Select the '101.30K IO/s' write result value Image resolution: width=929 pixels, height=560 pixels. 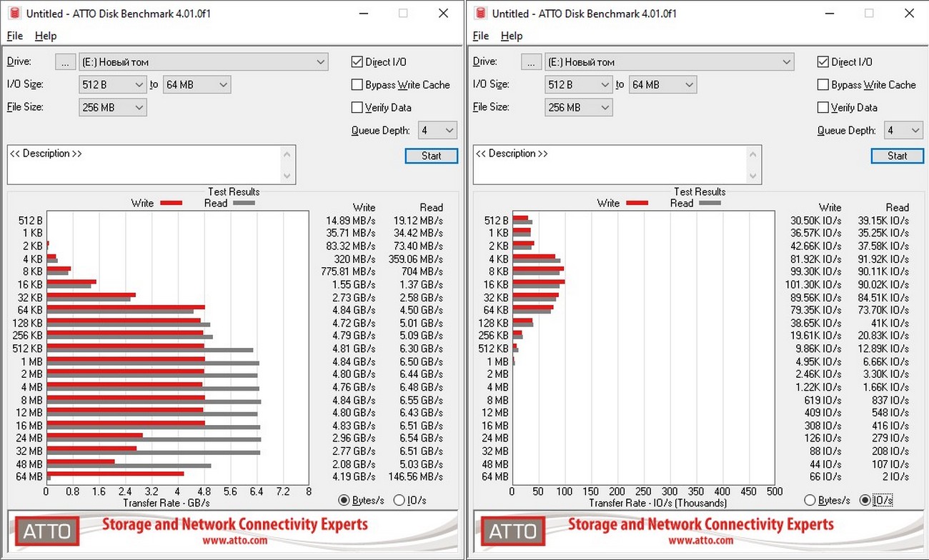point(813,284)
